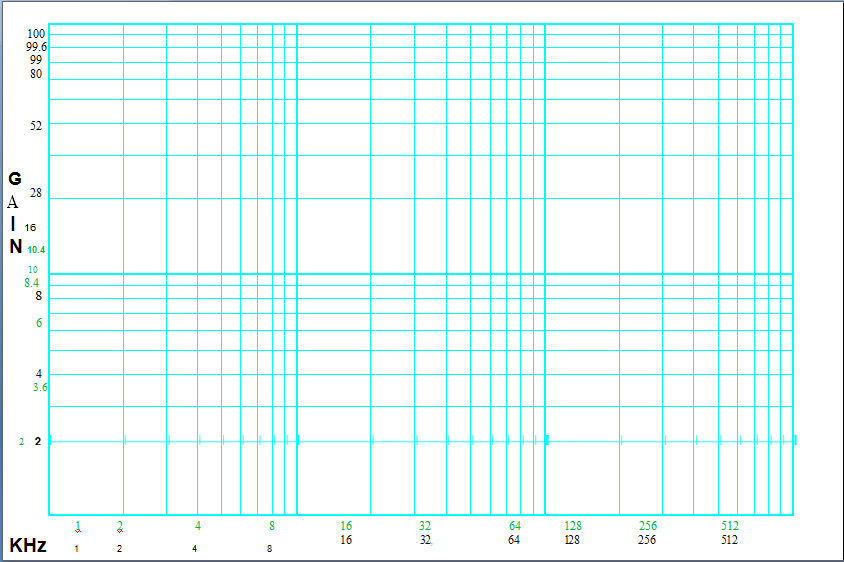
Task: Select the green 8.4 gain label
Action: pyautogui.click(x=32, y=283)
